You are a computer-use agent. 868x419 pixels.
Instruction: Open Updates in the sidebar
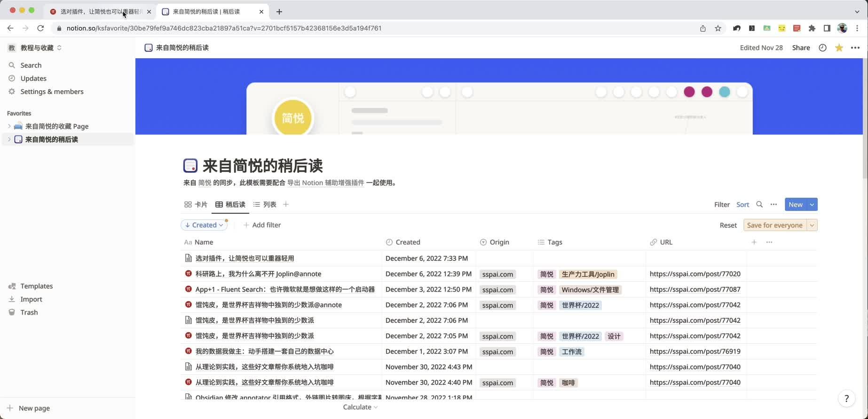point(33,78)
